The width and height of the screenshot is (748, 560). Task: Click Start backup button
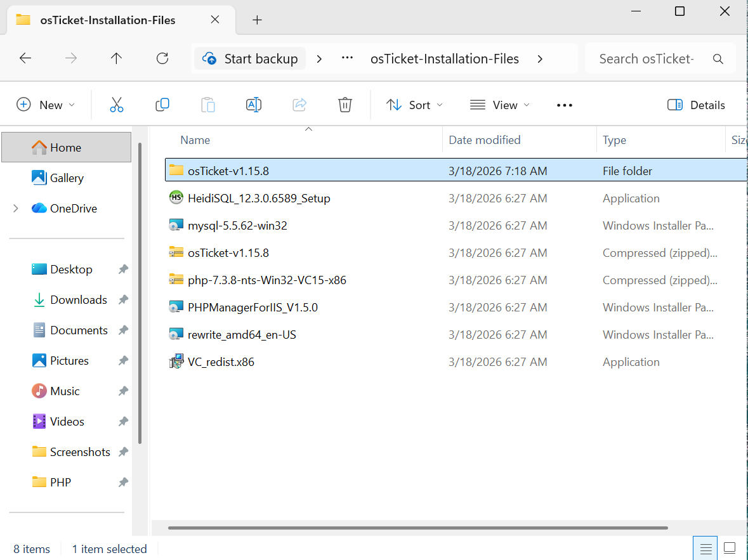pyautogui.click(x=250, y=59)
